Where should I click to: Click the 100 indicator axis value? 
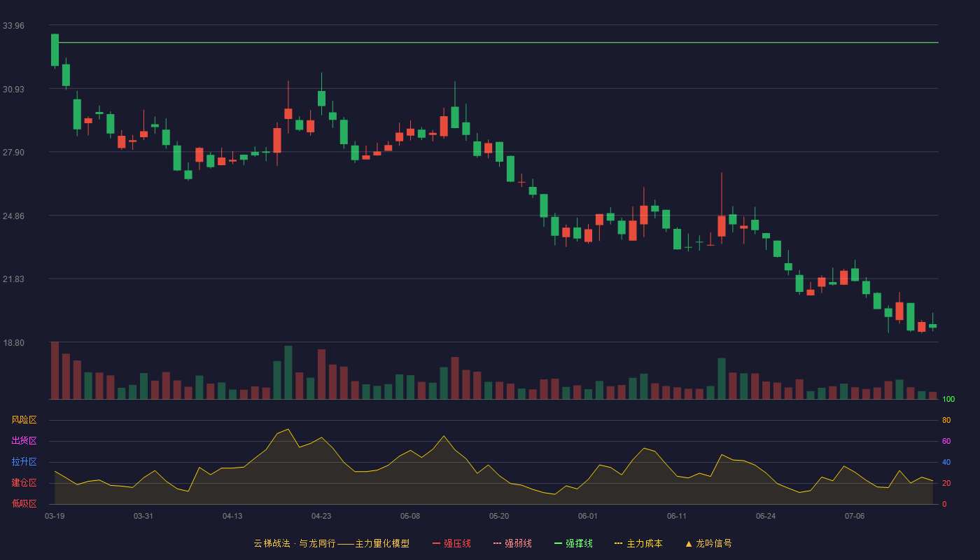(x=948, y=400)
